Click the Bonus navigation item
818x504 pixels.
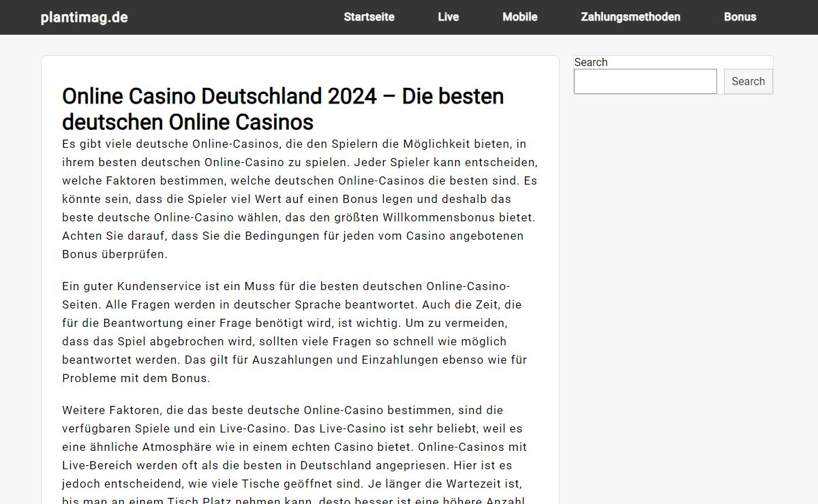(740, 17)
